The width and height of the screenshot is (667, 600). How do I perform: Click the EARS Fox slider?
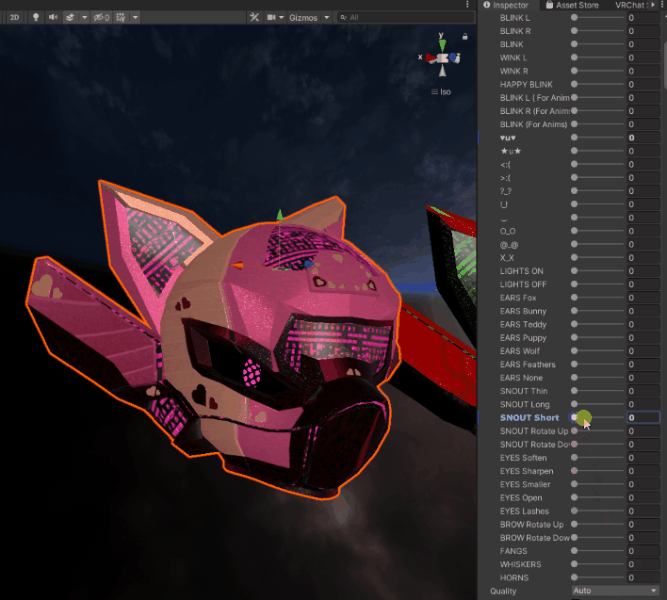tap(598, 297)
